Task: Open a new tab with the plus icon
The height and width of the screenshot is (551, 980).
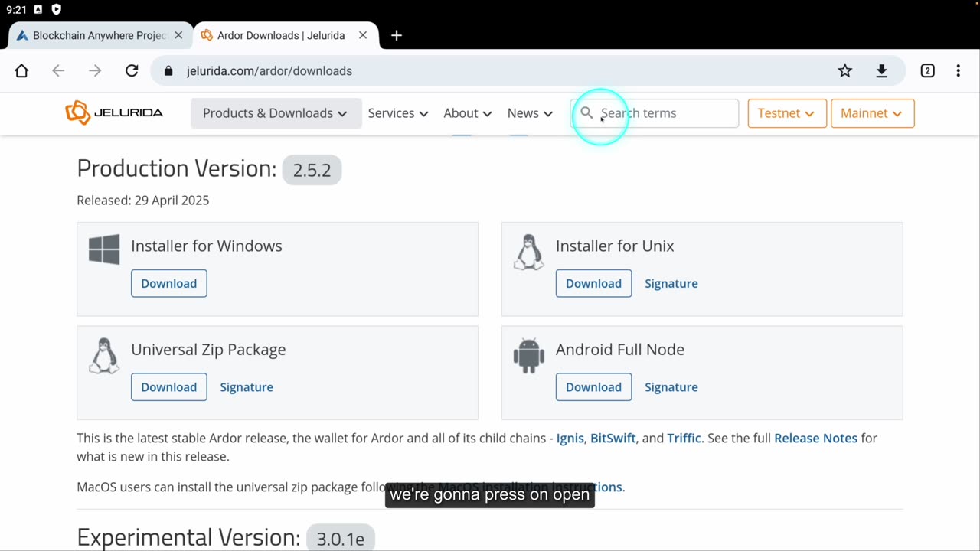Action: pos(397,35)
